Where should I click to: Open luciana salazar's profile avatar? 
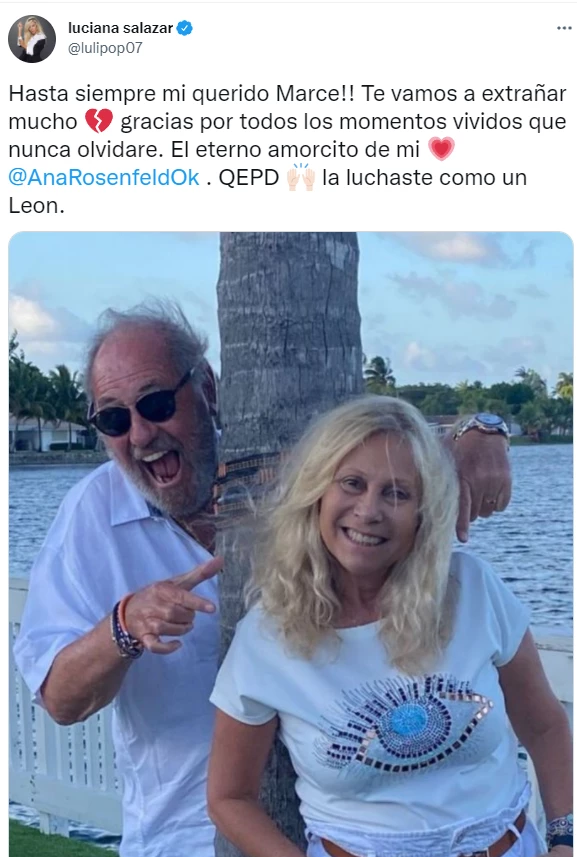point(32,39)
